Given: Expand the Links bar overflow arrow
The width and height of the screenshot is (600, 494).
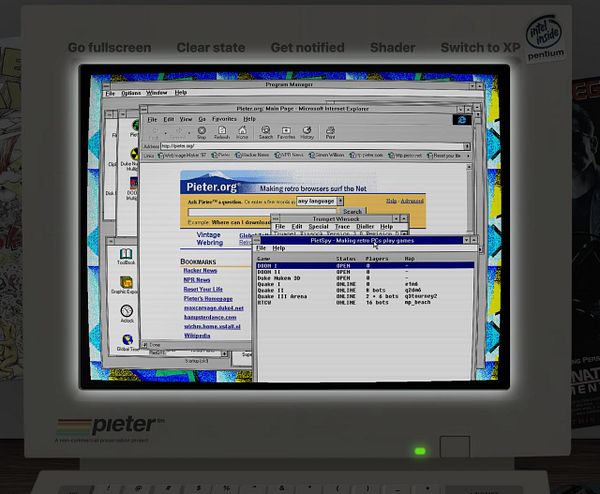Looking at the screenshot, I should point(467,156).
